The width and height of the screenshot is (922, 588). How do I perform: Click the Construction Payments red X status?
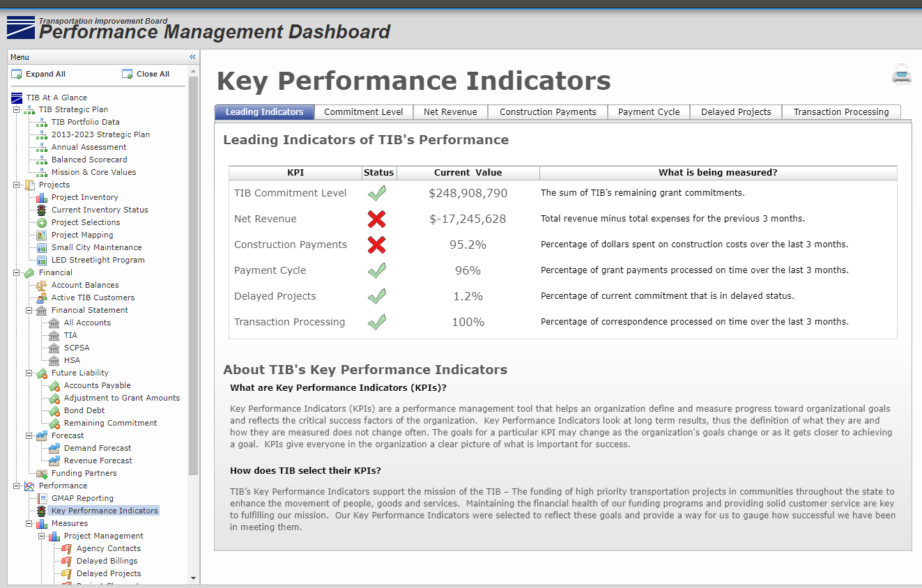376,245
